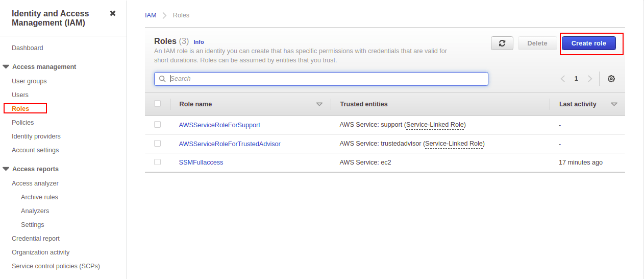Collapse the Access reports section
644x279 pixels.
coord(6,169)
